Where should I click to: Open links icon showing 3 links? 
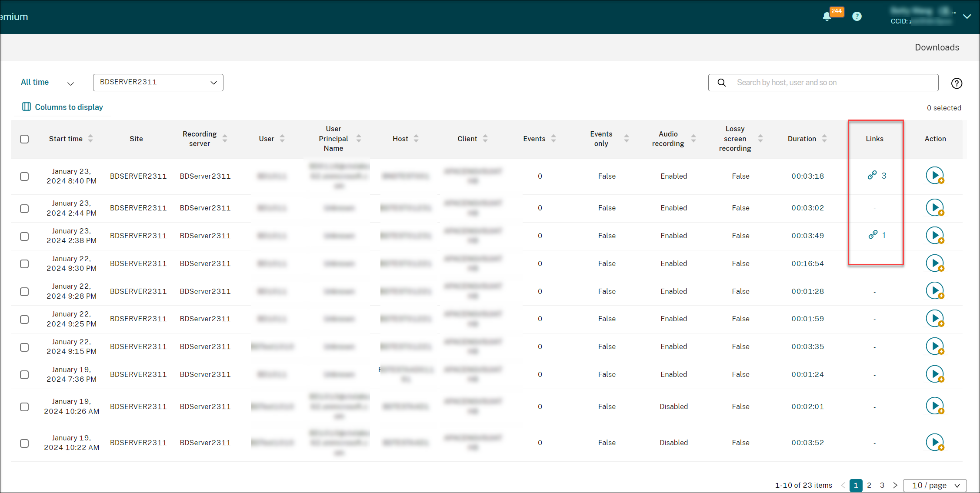tap(872, 175)
